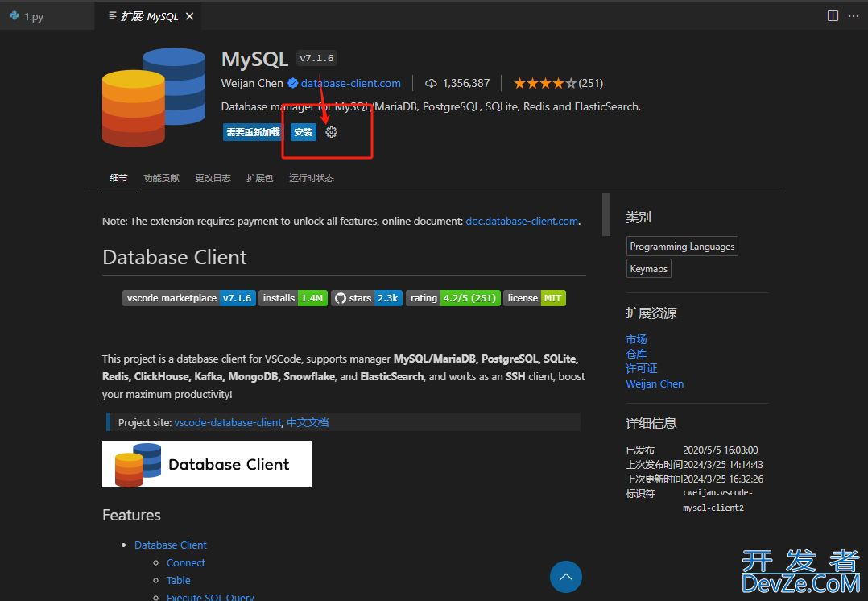Open the 市场 resource link
This screenshot has height=601, width=868.
point(637,339)
